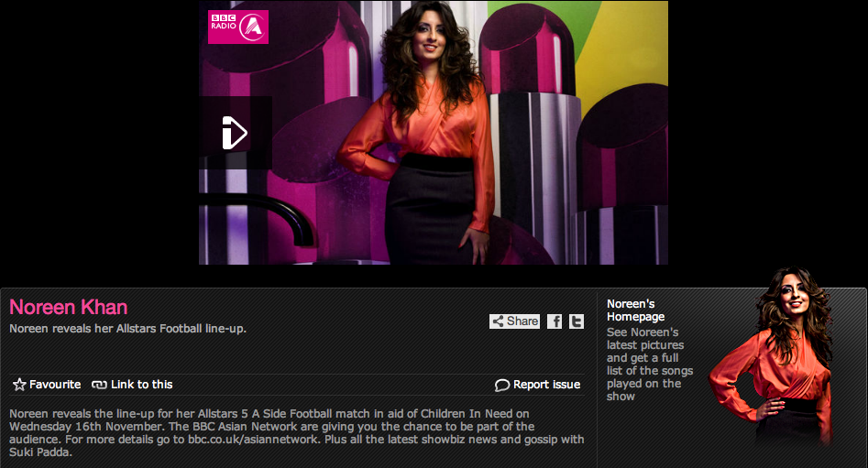Play the show with iPlayer play icon
The image size is (868, 468).
pyautogui.click(x=234, y=133)
